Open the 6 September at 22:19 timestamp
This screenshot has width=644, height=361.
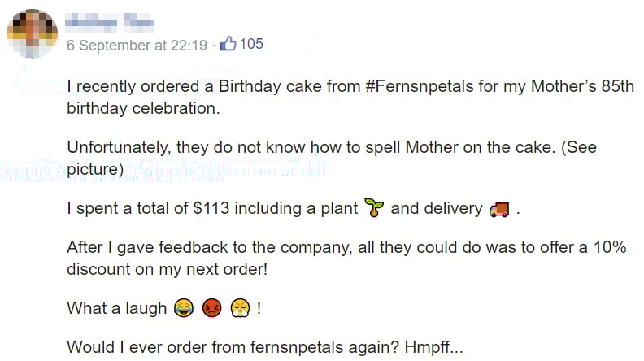tap(137, 45)
